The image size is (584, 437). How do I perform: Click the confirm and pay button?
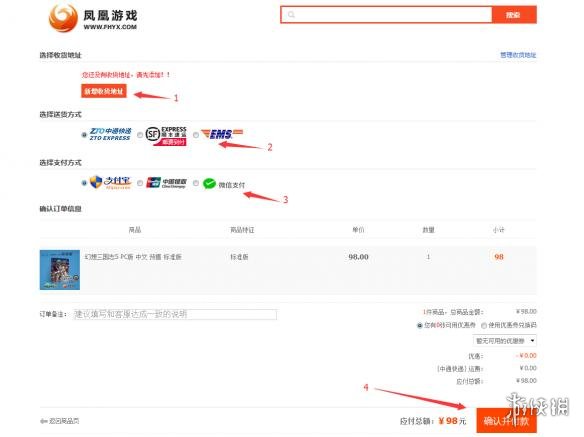(x=507, y=421)
